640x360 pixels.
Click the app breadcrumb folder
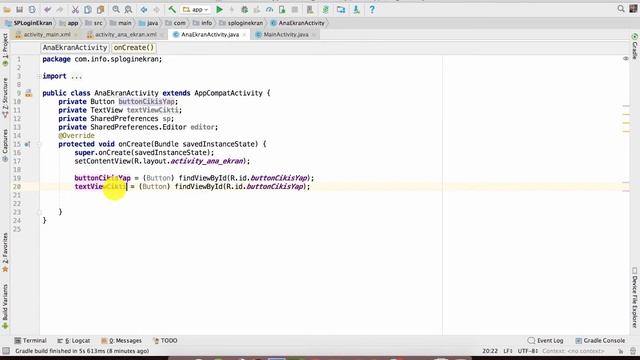(69, 23)
